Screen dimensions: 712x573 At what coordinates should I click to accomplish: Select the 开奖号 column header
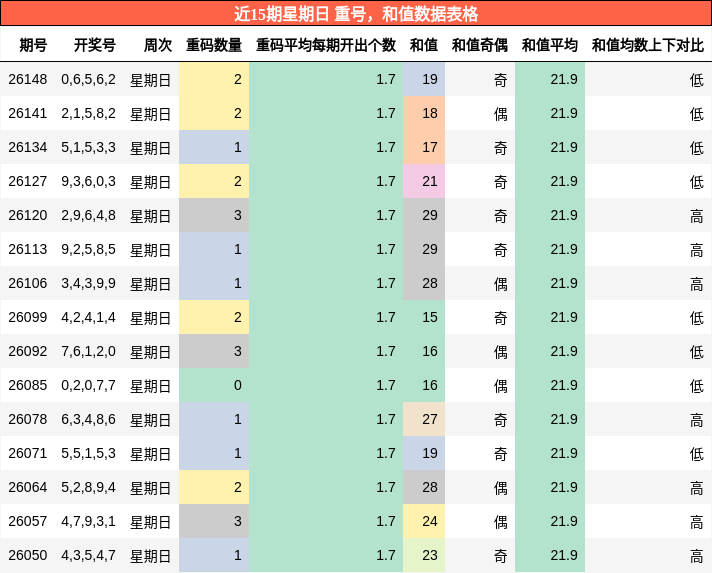[95, 45]
